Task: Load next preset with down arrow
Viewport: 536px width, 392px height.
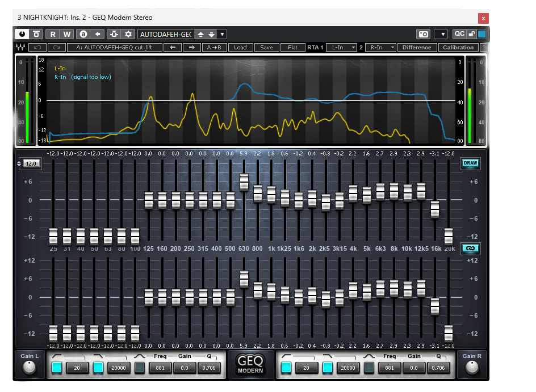Action: coord(212,35)
